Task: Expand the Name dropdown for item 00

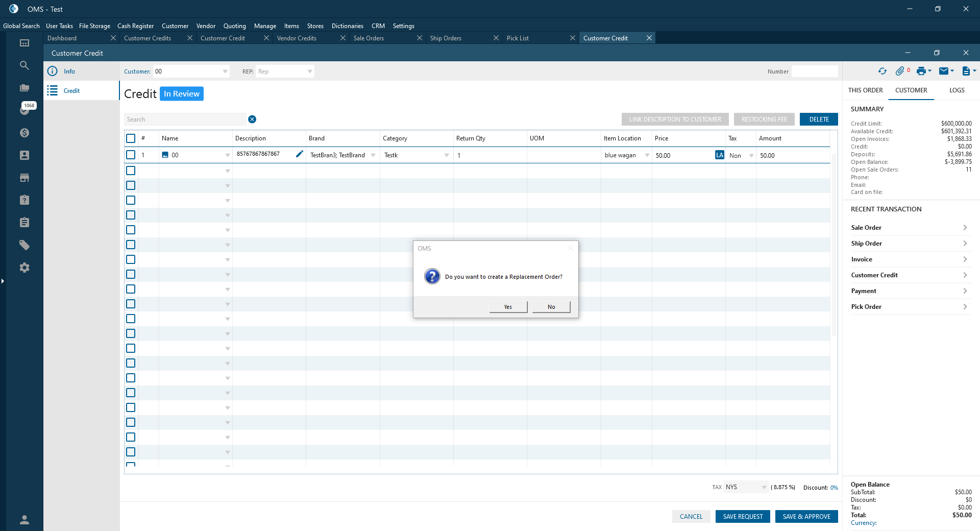Action: click(x=228, y=155)
